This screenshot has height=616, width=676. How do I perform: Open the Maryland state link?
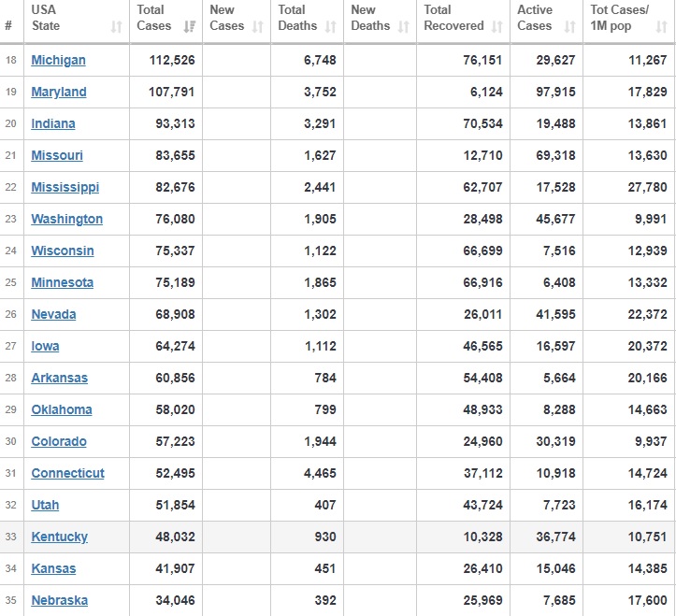tap(59, 92)
